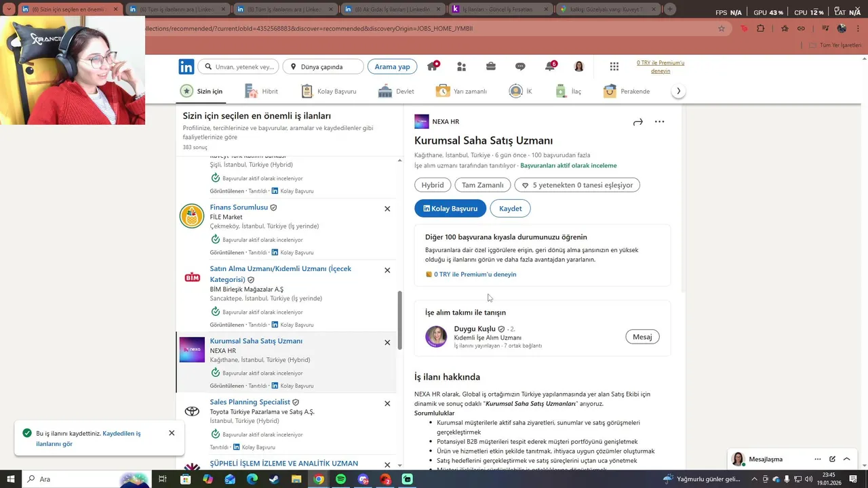Open the navbar '0 TRY ile Premium'u deneyin' link
Viewport: 868px width, 488px height.
click(660, 66)
